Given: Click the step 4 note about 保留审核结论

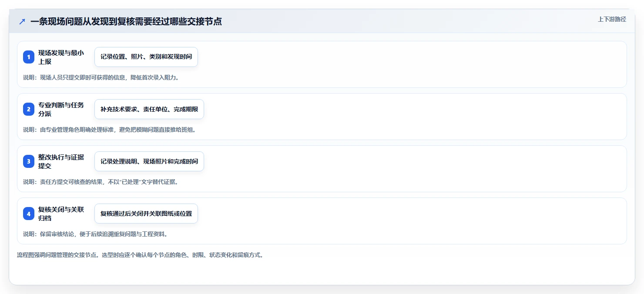Looking at the screenshot, I should coord(95,234).
